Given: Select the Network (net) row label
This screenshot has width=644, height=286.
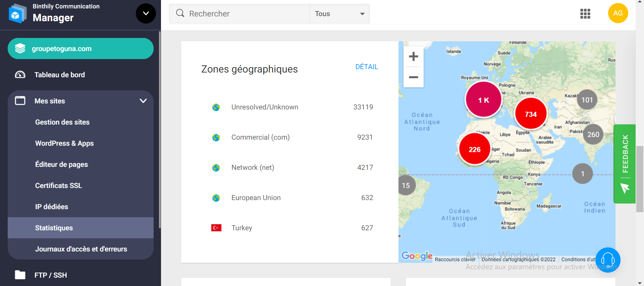Looking at the screenshot, I should [253, 168].
